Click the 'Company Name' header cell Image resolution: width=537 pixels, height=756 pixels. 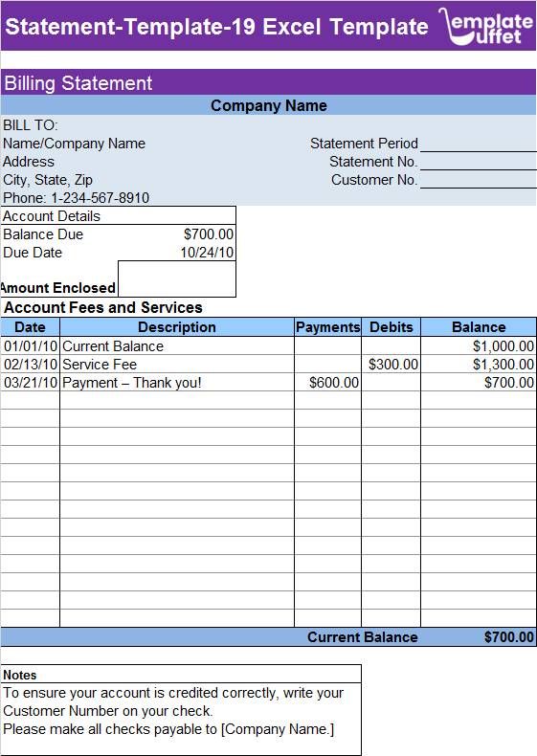click(269, 105)
